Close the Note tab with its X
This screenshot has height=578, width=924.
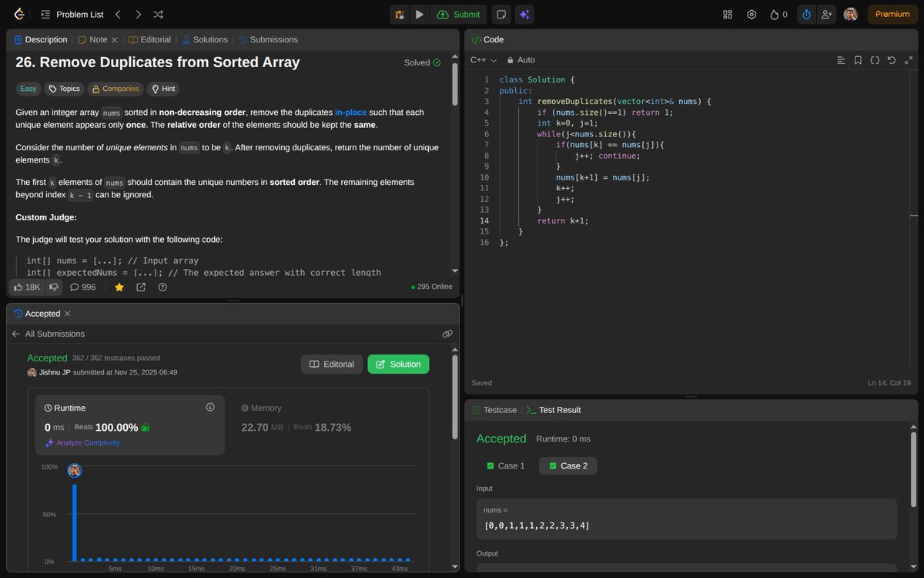coord(114,39)
